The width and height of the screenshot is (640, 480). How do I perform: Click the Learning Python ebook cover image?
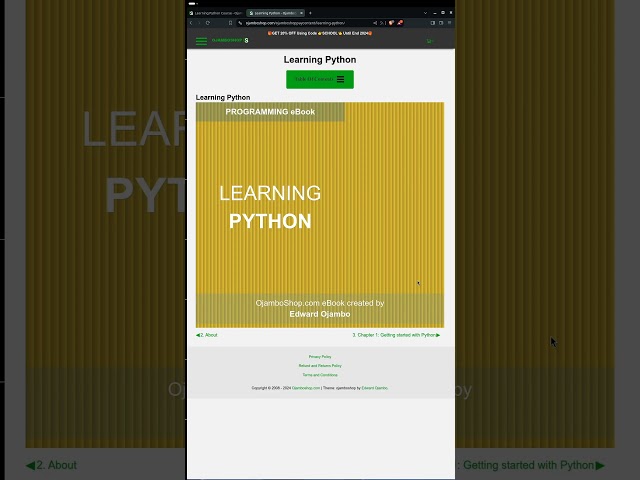click(x=320, y=215)
